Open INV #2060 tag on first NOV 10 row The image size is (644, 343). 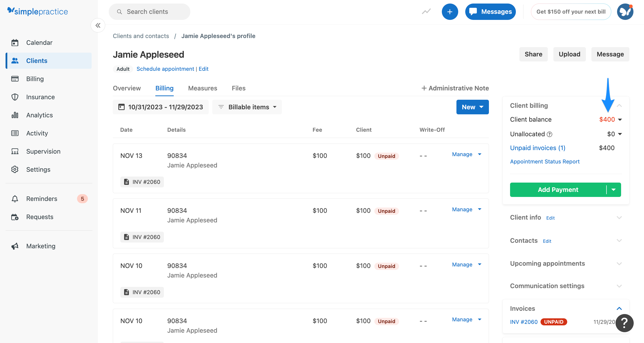click(142, 292)
